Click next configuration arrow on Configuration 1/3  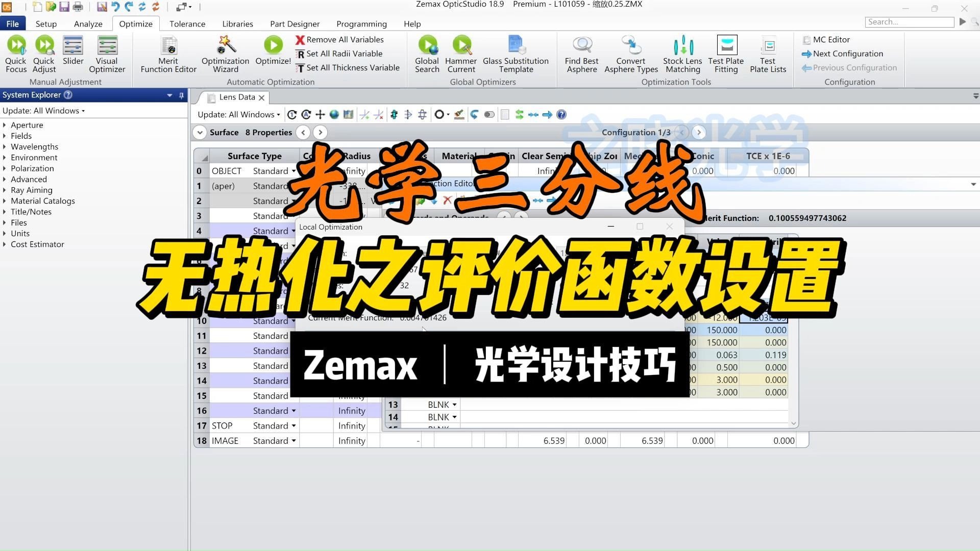point(699,132)
